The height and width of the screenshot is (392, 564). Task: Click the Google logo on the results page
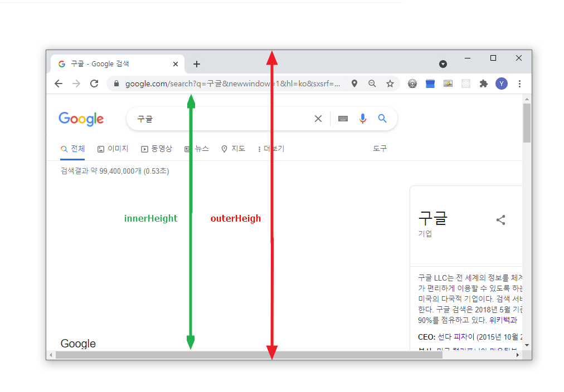81,119
